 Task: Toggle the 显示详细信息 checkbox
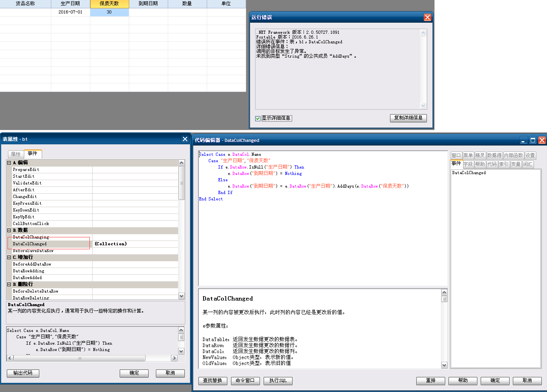tap(258, 118)
